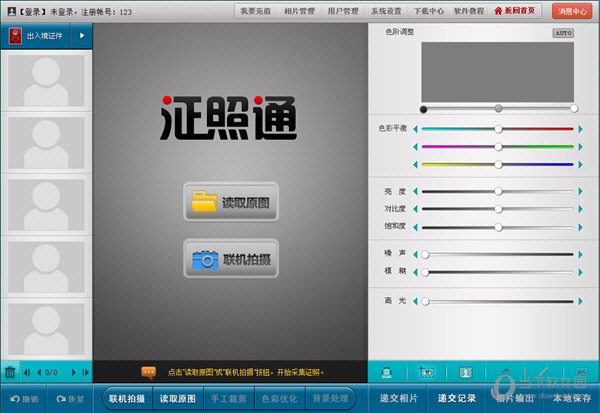The width and height of the screenshot is (600, 413).
Task: Click 递交相片 submit photo button
Action: click(x=398, y=398)
